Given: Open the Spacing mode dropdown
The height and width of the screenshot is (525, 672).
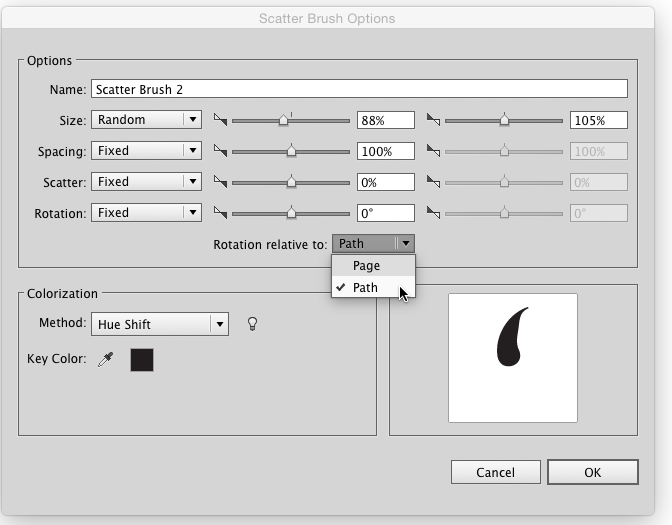Looking at the screenshot, I should click(x=146, y=151).
